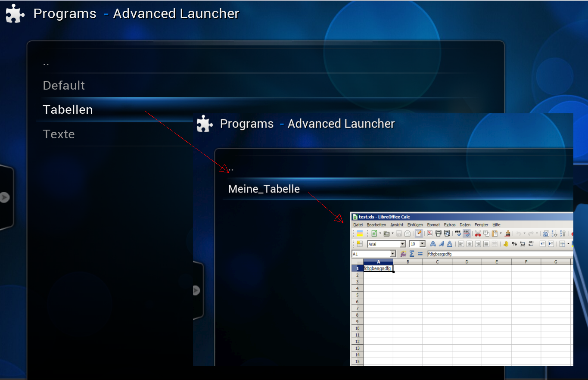Expand the Arial font name dropdown
The height and width of the screenshot is (380, 588).
coord(403,244)
